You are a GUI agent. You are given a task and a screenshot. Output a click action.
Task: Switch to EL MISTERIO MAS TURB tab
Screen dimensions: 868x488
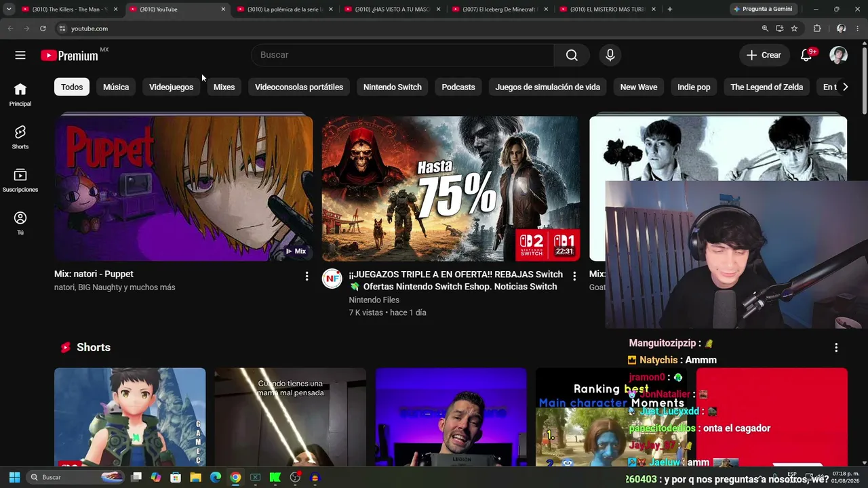point(608,9)
